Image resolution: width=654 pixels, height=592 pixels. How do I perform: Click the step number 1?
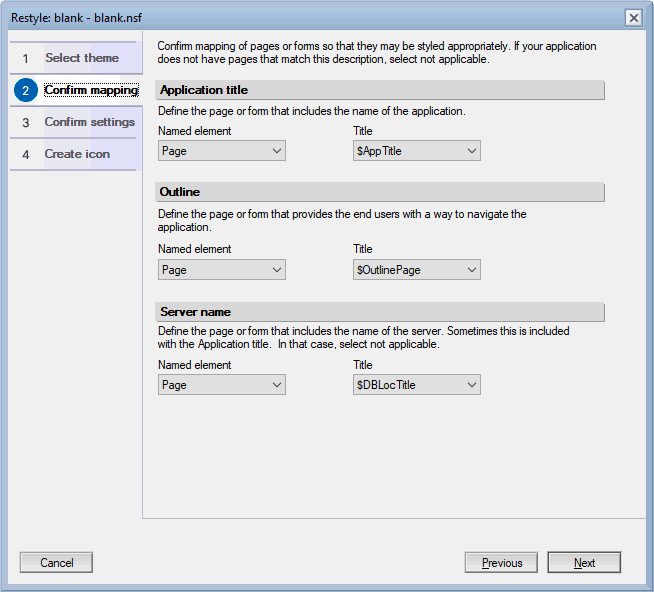click(25, 58)
